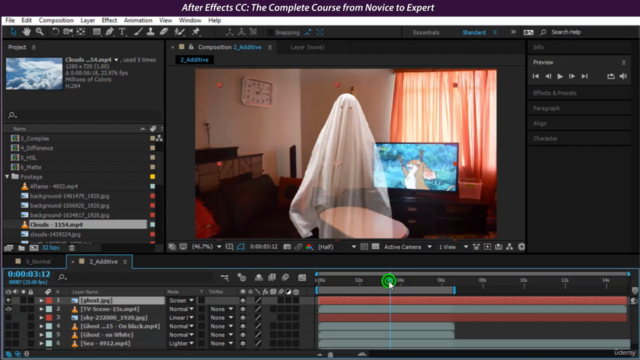Select the Zoom magnifier tool
The image size is (640, 360).
pos(40,32)
